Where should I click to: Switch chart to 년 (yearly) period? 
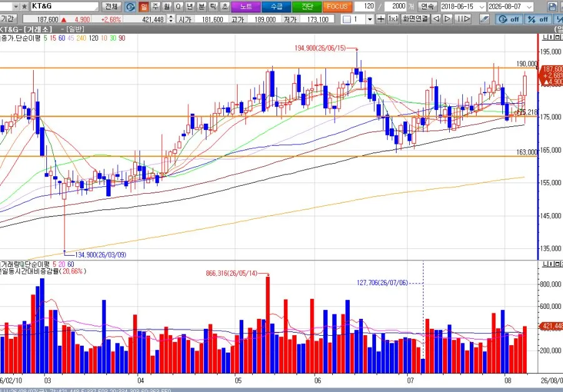click(190, 6)
